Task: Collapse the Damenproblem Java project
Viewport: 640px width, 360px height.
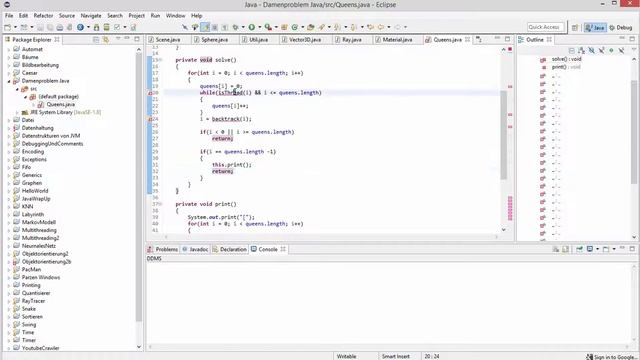Action: (9, 81)
